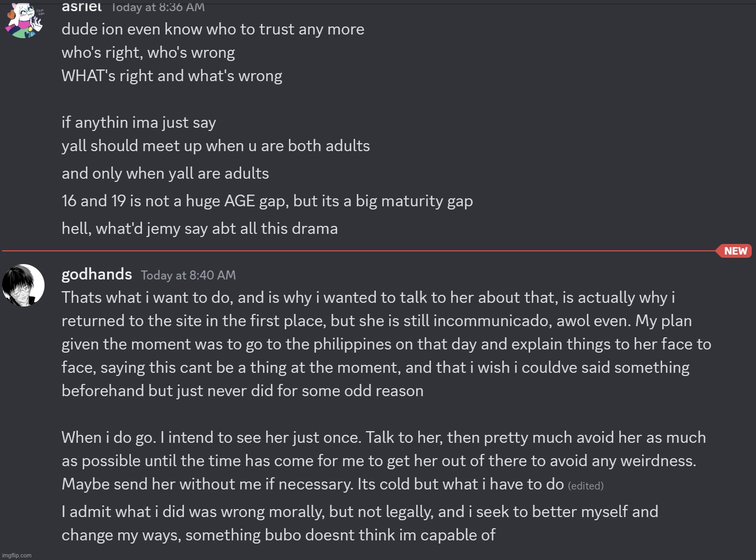Click the 8:40 AM message timestamp
This screenshot has width=756, height=560.
pos(188,275)
